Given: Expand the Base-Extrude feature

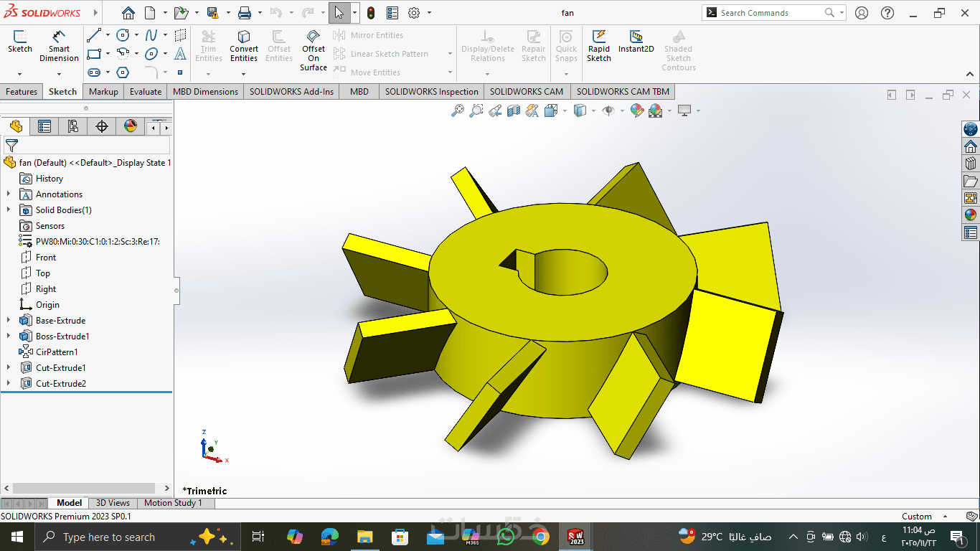Looking at the screenshot, I should tap(9, 321).
